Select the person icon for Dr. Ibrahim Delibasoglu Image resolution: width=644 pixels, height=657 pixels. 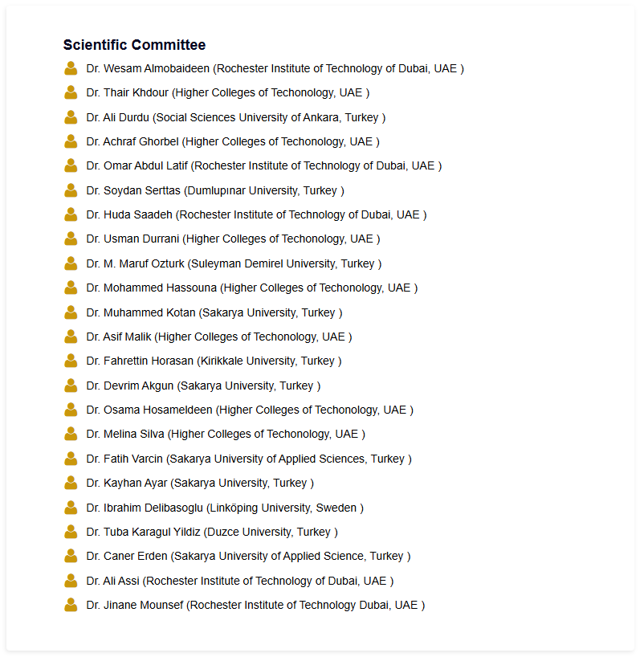(x=71, y=508)
